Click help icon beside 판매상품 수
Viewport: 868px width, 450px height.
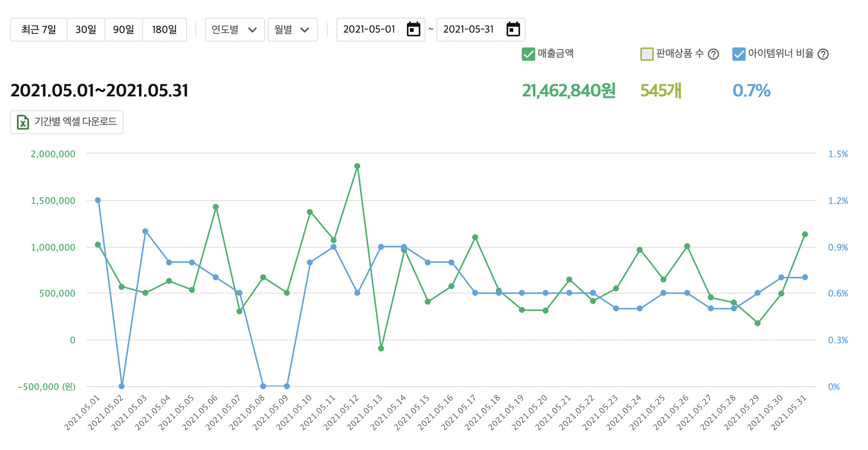pos(713,54)
